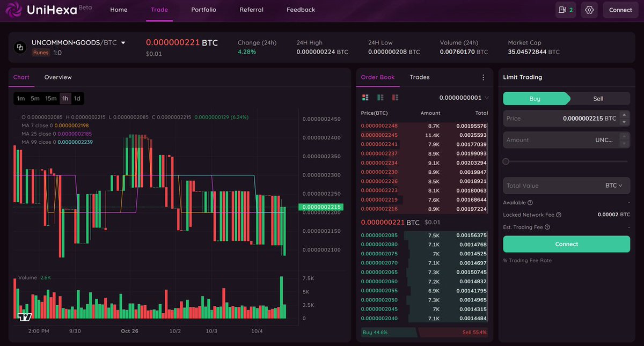Select the Sell side toggle
The width and height of the screenshot is (644, 346).
click(x=598, y=99)
